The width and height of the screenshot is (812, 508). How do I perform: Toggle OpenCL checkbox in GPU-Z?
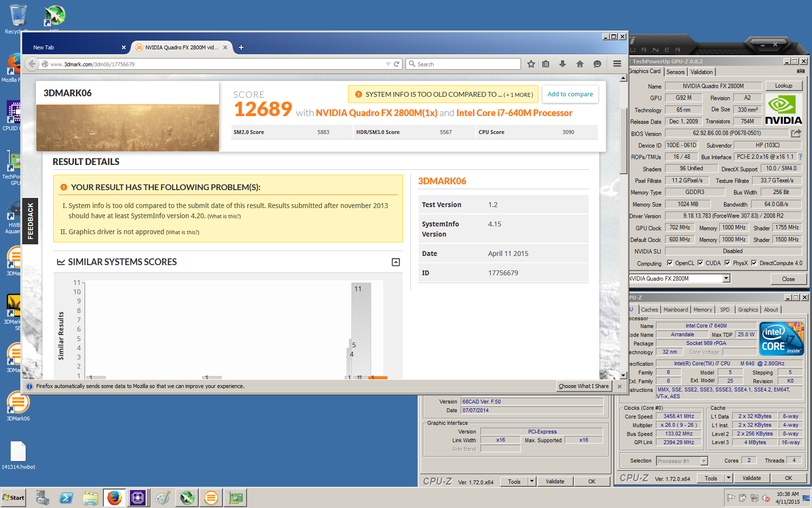(x=670, y=263)
